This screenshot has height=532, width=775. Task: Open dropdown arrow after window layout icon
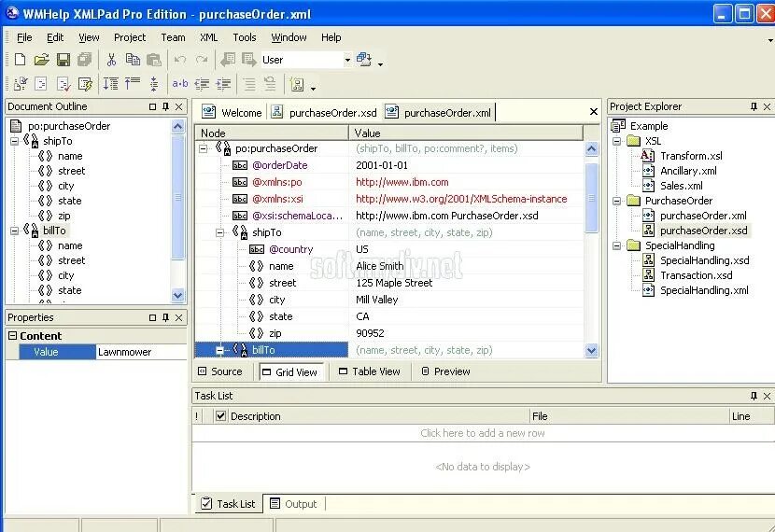380,64
